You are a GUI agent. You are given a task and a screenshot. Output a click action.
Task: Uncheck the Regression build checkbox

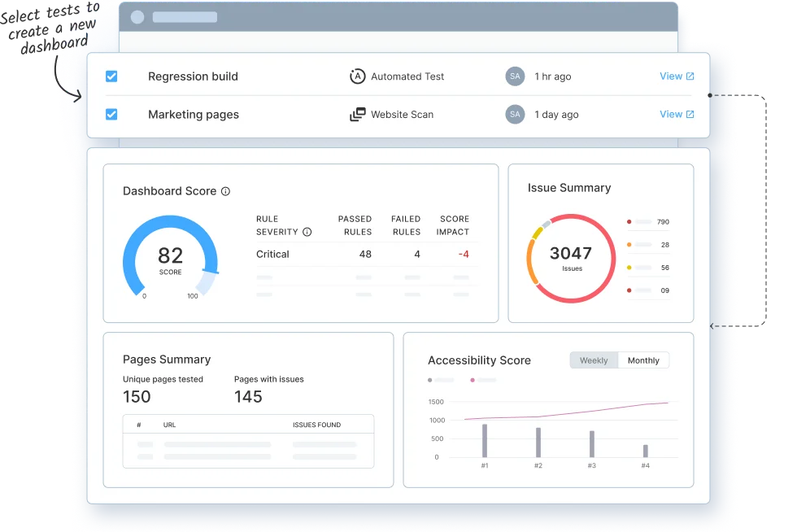pos(111,76)
